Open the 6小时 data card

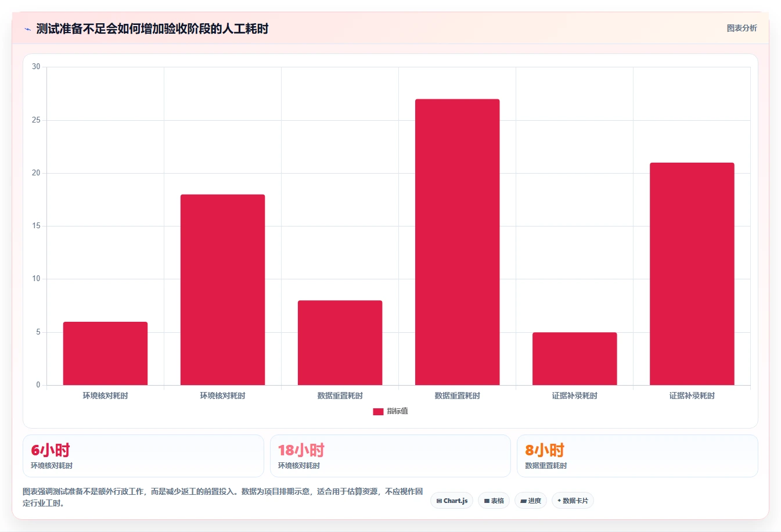point(143,456)
